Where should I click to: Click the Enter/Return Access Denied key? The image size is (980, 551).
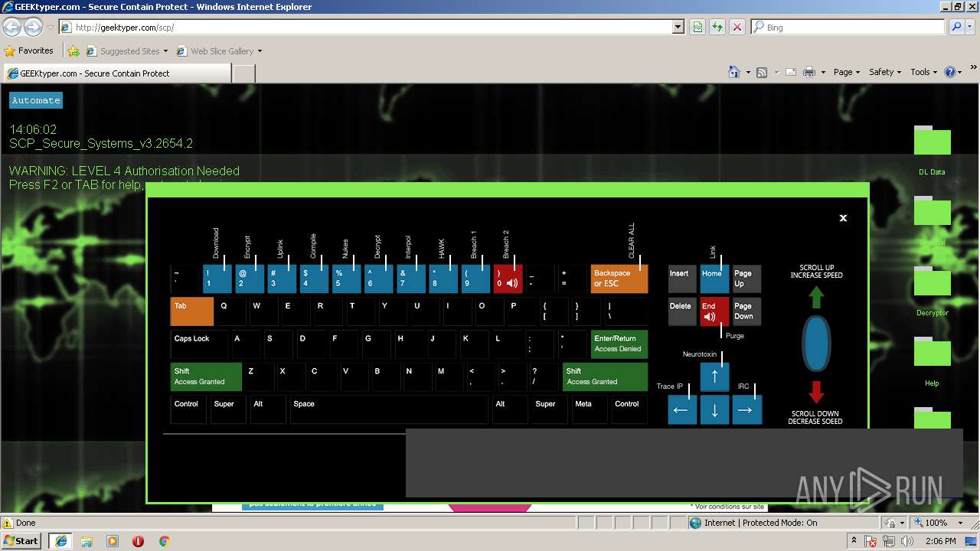619,344
